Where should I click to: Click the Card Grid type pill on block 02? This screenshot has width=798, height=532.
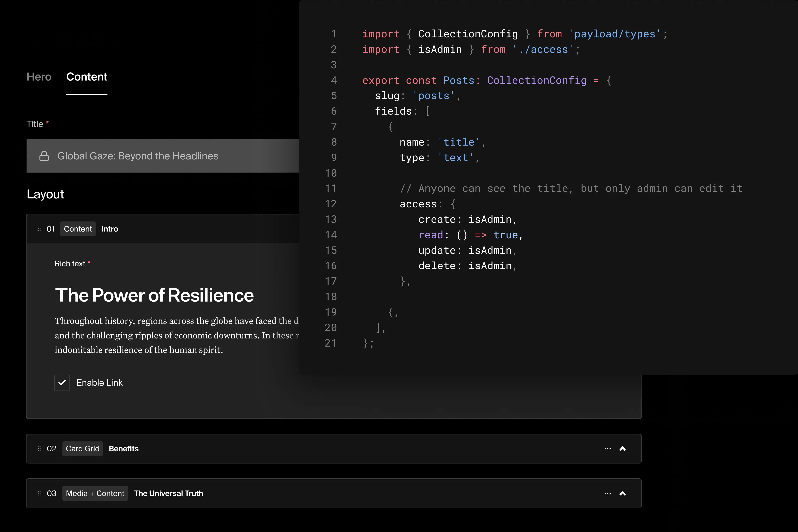pos(82,448)
